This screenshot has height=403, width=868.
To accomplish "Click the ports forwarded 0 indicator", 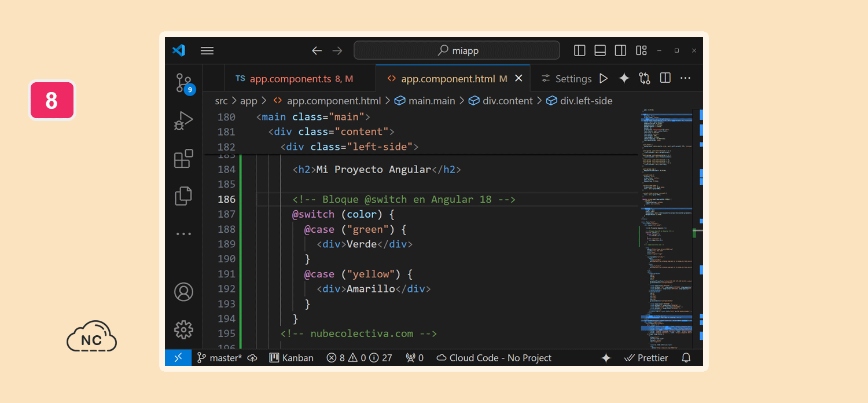I will click(x=415, y=358).
